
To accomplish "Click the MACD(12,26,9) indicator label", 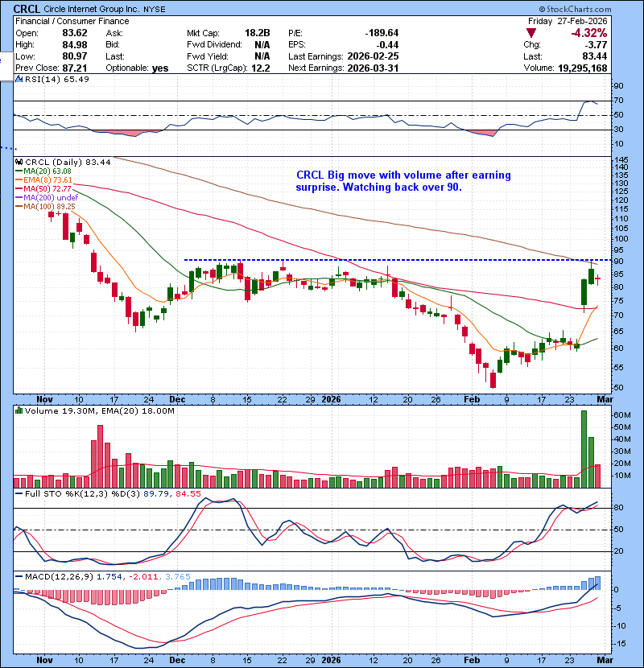I will coord(59,577).
